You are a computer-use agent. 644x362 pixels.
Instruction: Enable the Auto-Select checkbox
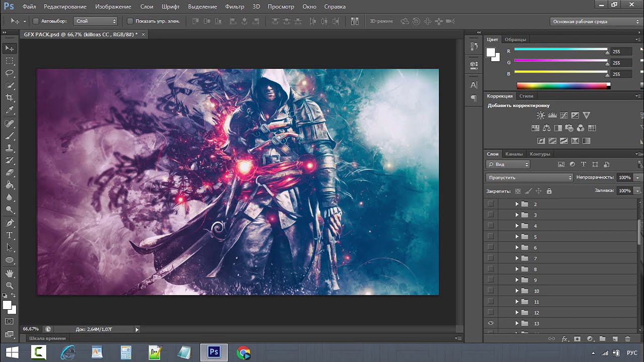36,21
